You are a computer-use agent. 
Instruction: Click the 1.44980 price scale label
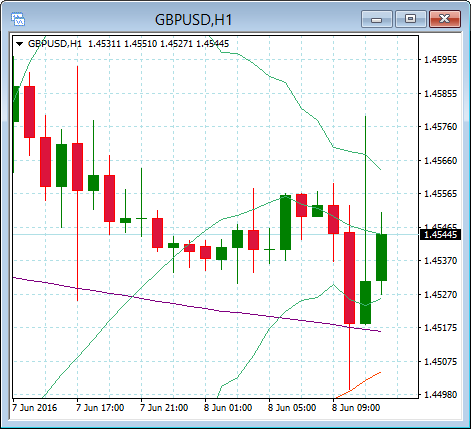(440, 395)
